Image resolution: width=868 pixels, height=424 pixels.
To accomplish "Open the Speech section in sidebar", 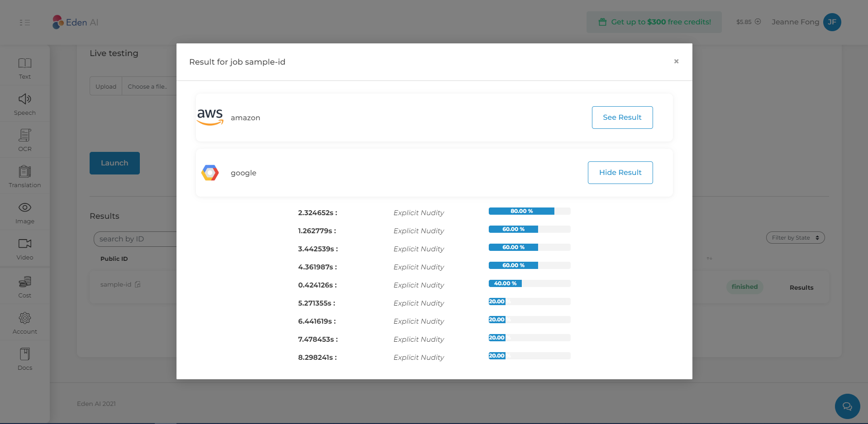I will (x=25, y=105).
